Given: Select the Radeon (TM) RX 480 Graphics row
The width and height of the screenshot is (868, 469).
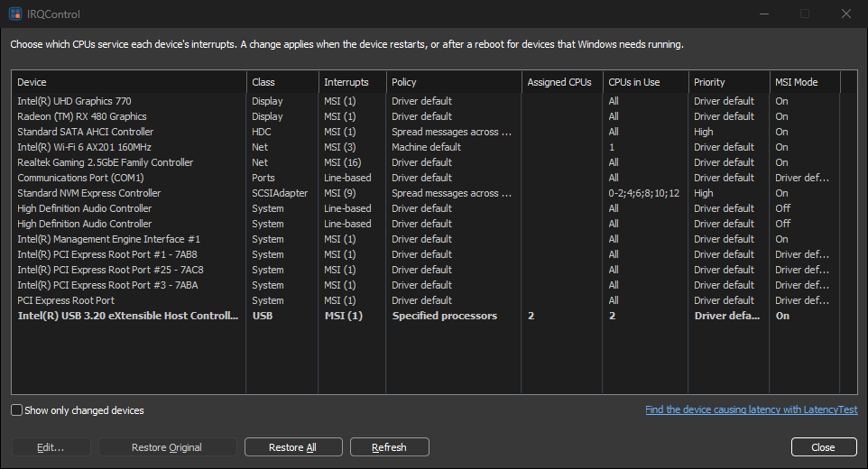Looking at the screenshot, I should (425, 116).
